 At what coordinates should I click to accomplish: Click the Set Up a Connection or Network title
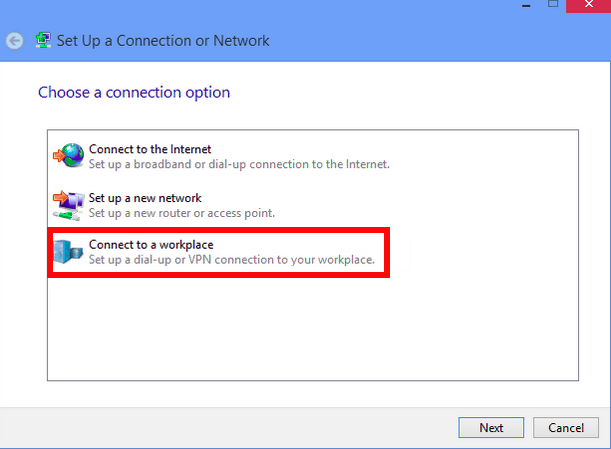[x=163, y=41]
